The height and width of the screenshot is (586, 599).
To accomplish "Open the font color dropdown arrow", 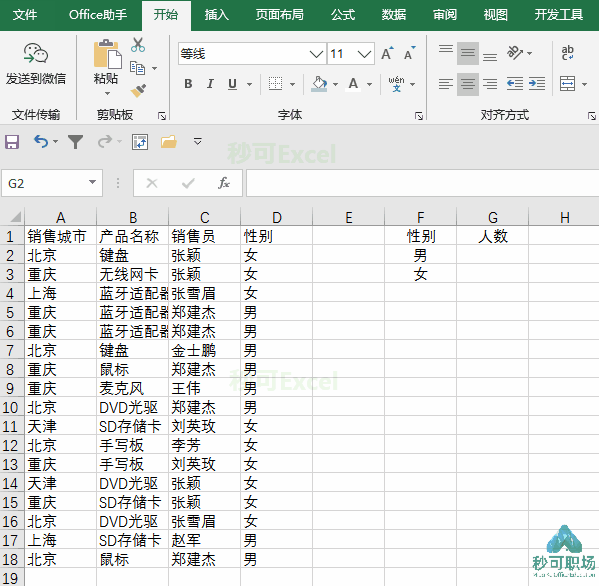I will tap(369, 84).
